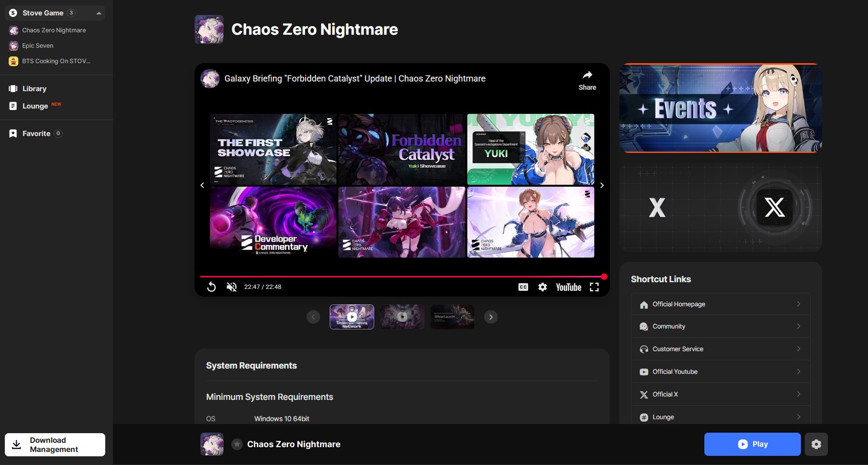Select the first media carousel thumbnail
The height and width of the screenshot is (465, 868).
352,317
